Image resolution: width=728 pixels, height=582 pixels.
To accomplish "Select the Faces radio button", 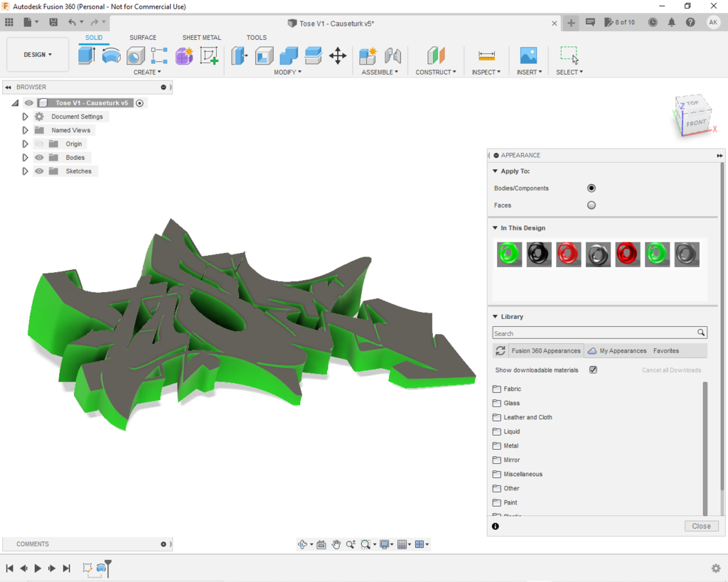I will [x=591, y=205].
